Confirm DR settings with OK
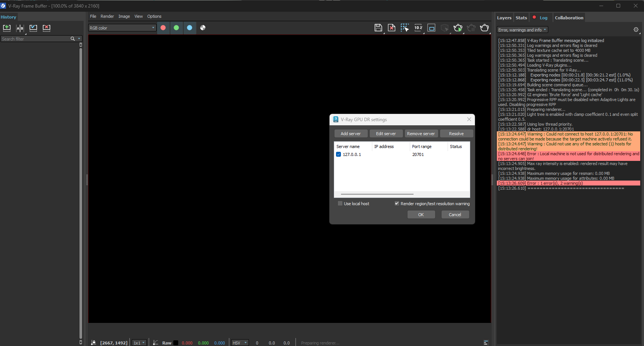Viewport: 644px width, 346px height. 421,215
